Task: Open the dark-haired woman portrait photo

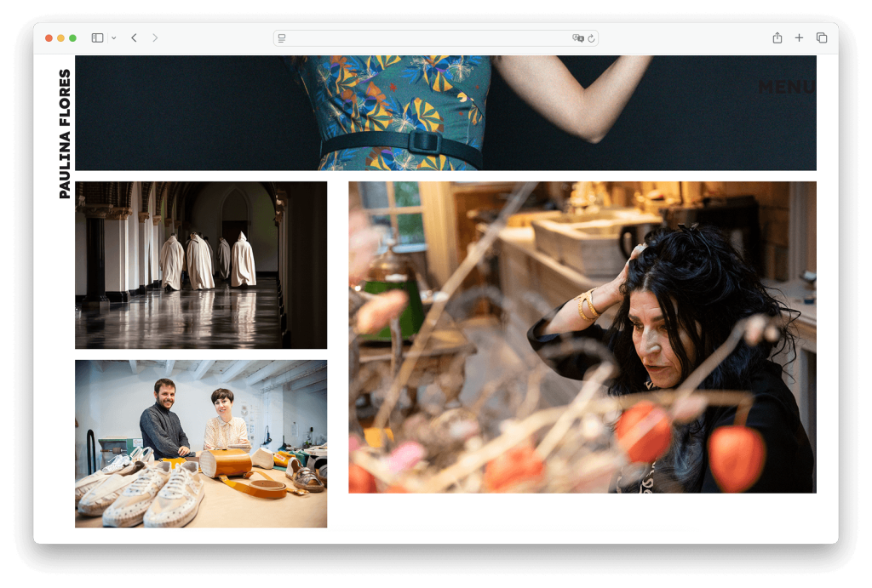Action: [582, 337]
